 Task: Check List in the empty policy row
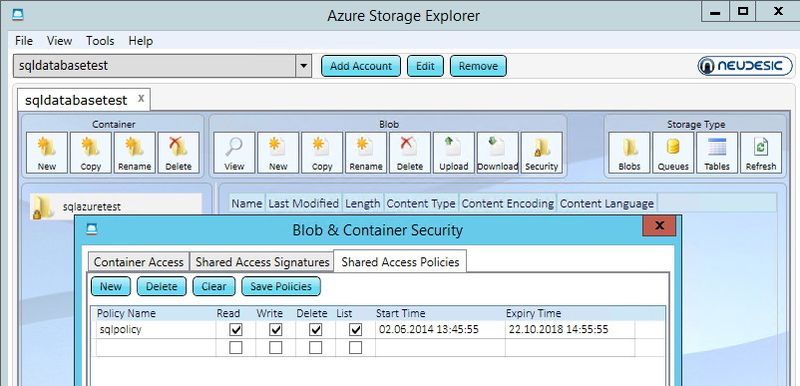(356, 348)
